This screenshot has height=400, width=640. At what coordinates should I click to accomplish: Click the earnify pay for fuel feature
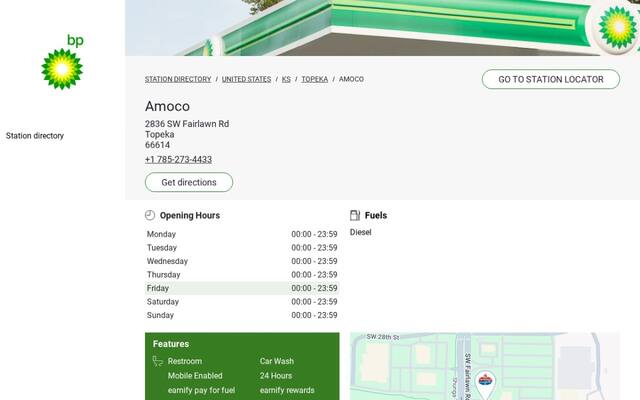point(201,390)
